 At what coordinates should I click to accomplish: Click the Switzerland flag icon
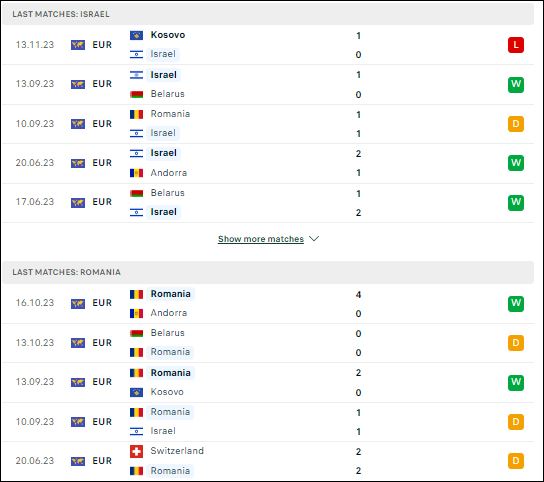(136, 451)
